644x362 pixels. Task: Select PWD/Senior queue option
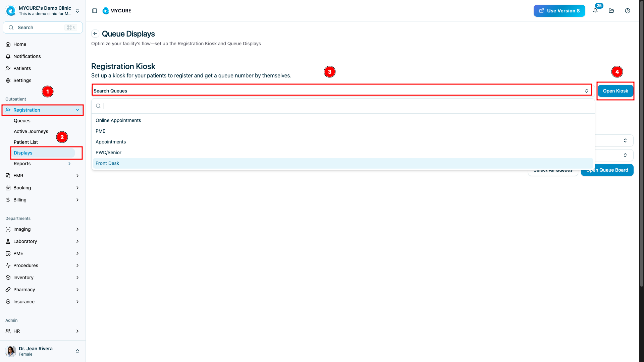[x=108, y=153]
